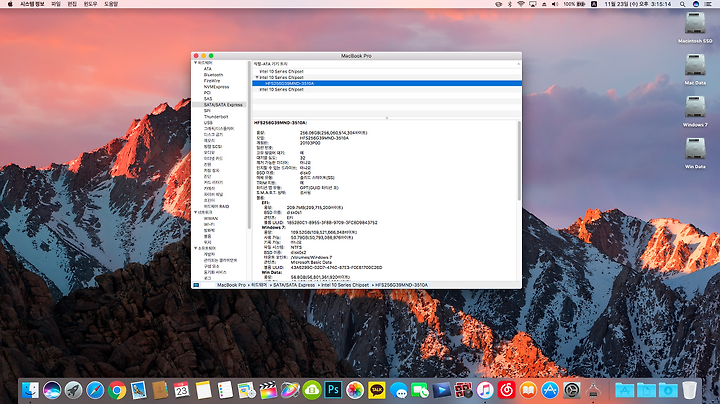Open Photos app in the dock

click(x=355, y=390)
